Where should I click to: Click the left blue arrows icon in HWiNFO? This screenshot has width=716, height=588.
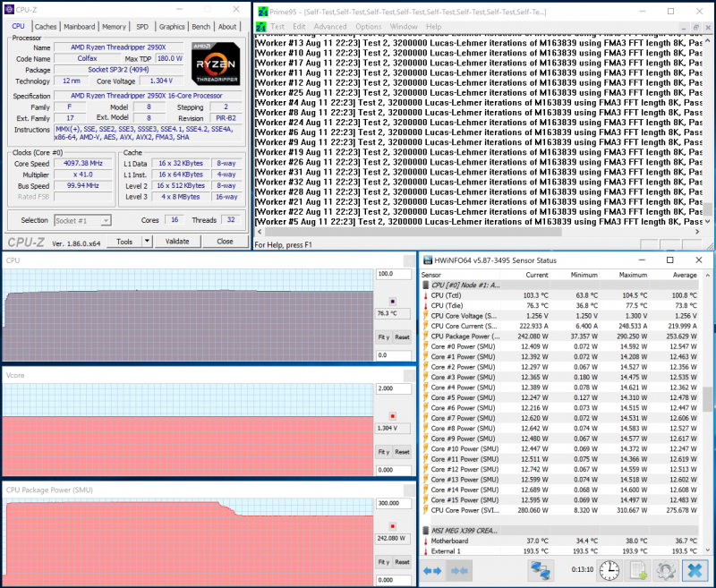(432, 570)
